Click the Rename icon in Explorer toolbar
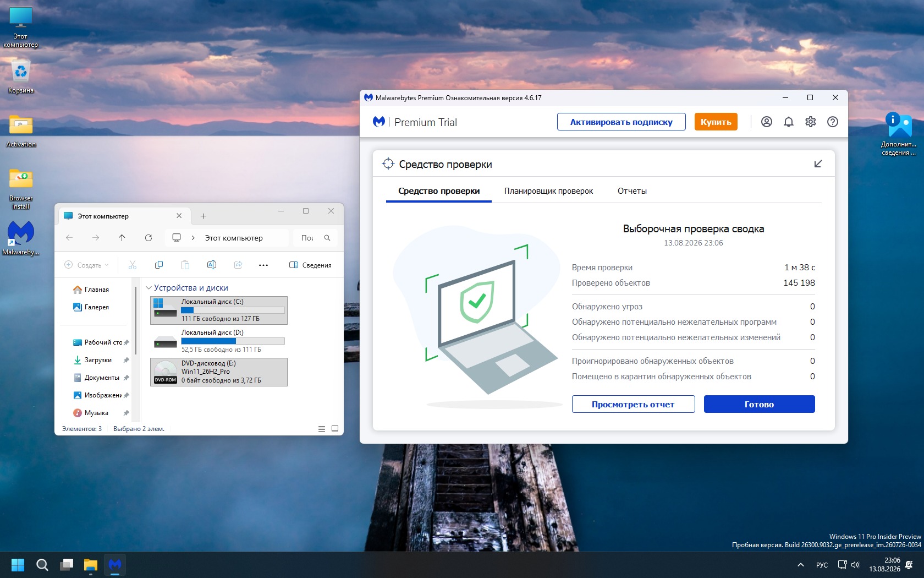This screenshot has height=578, width=924. point(212,265)
